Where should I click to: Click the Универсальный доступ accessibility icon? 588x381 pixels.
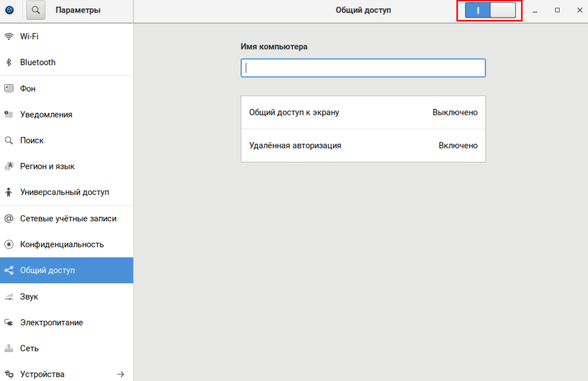click(9, 192)
